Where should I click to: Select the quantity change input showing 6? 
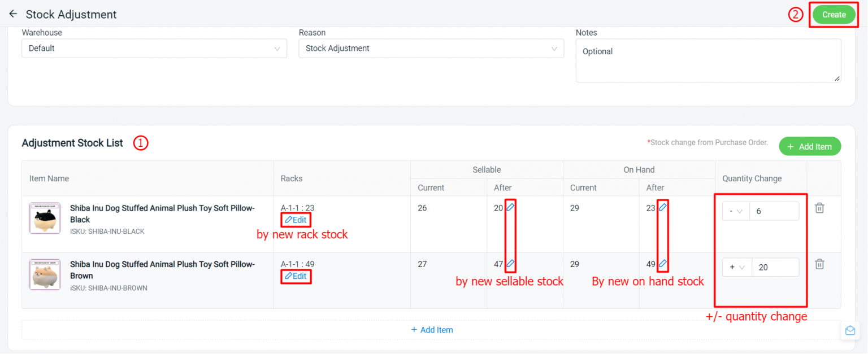[775, 211]
